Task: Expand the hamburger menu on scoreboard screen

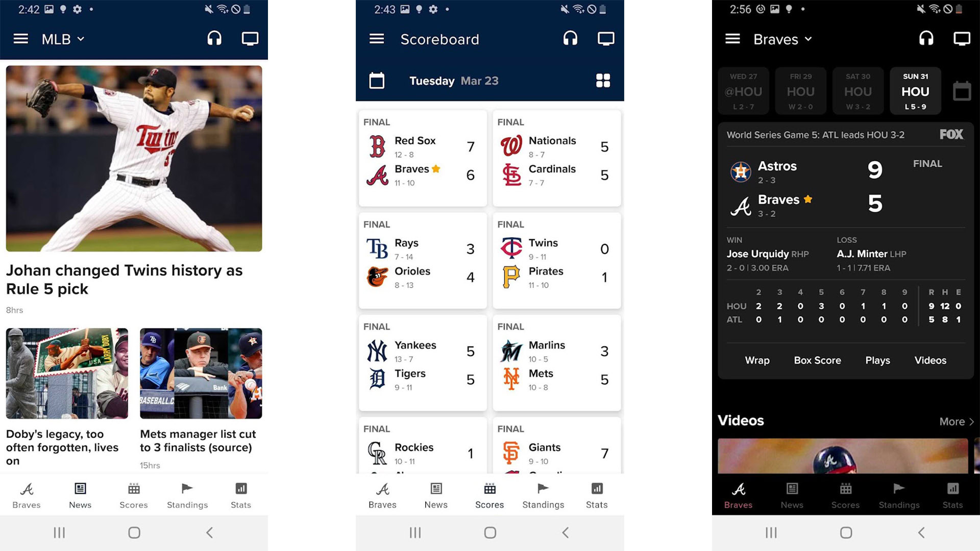Action: pyautogui.click(x=375, y=38)
